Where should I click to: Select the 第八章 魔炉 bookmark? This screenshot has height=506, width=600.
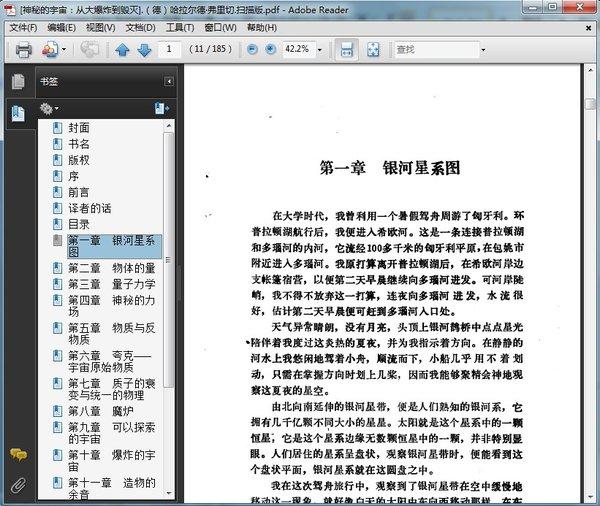(x=101, y=411)
